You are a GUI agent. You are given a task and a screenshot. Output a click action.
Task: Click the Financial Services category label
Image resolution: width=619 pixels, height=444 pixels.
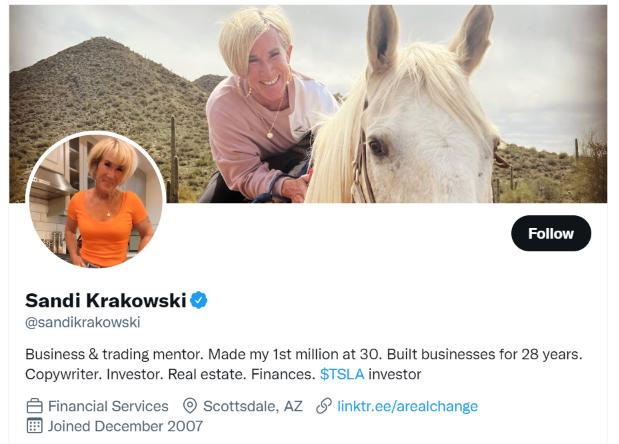[x=108, y=406]
